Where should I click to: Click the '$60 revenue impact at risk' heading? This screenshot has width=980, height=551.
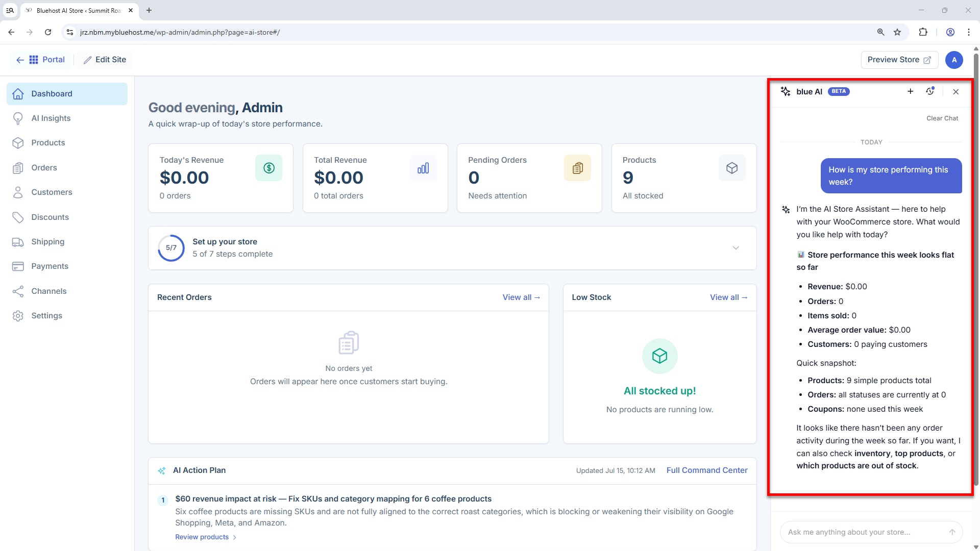(333, 499)
